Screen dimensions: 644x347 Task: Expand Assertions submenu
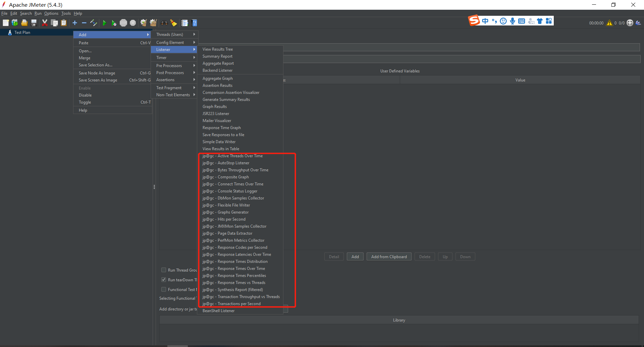click(175, 79)
